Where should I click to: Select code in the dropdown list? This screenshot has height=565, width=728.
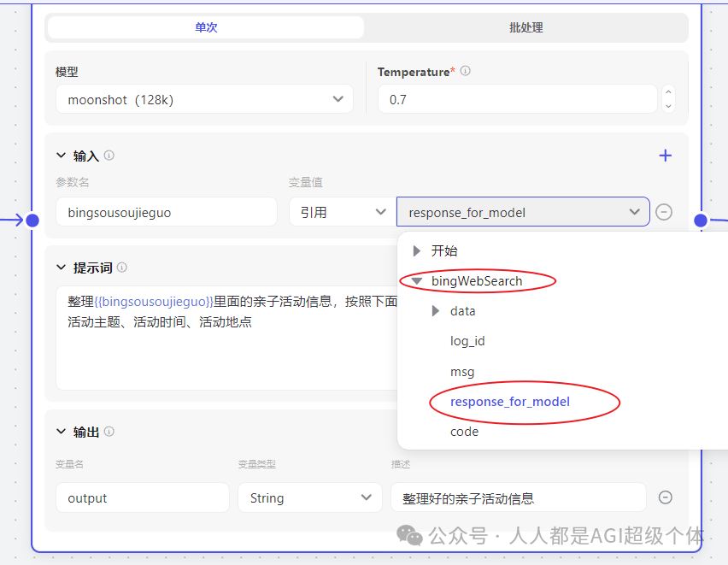(464, 432)
